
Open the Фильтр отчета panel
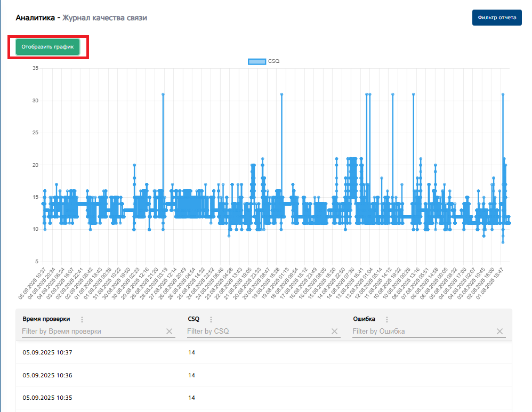click(x=497, y=18)
